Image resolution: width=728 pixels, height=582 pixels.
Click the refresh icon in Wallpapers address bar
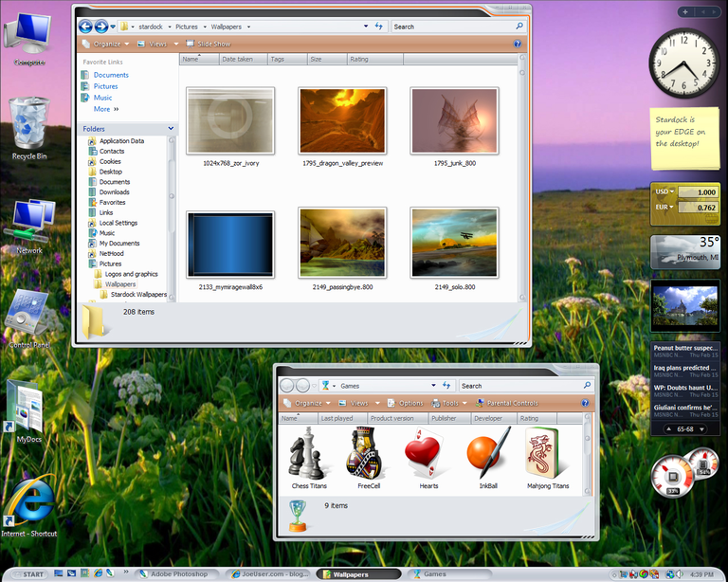point(379,27)
